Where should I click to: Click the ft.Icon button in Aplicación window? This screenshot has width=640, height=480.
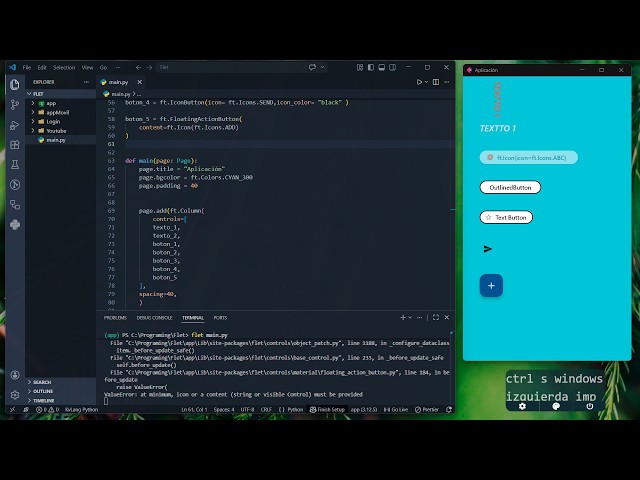(x=529, y=158)
